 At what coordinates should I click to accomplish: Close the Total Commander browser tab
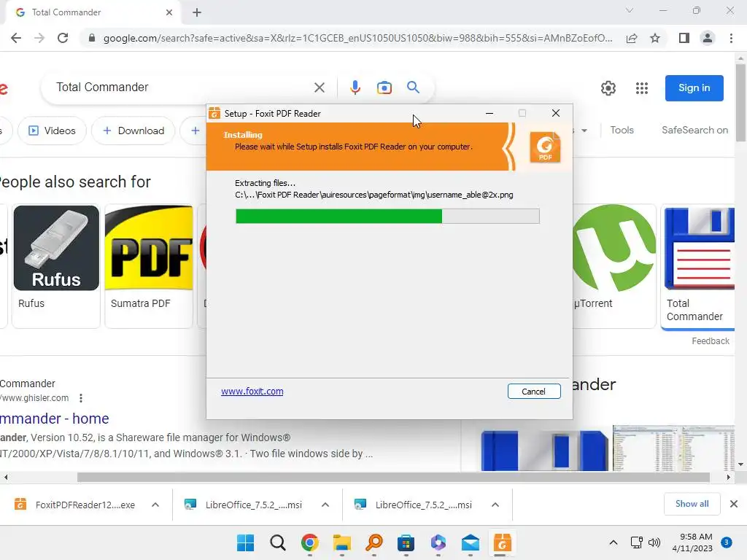point(169,12)
